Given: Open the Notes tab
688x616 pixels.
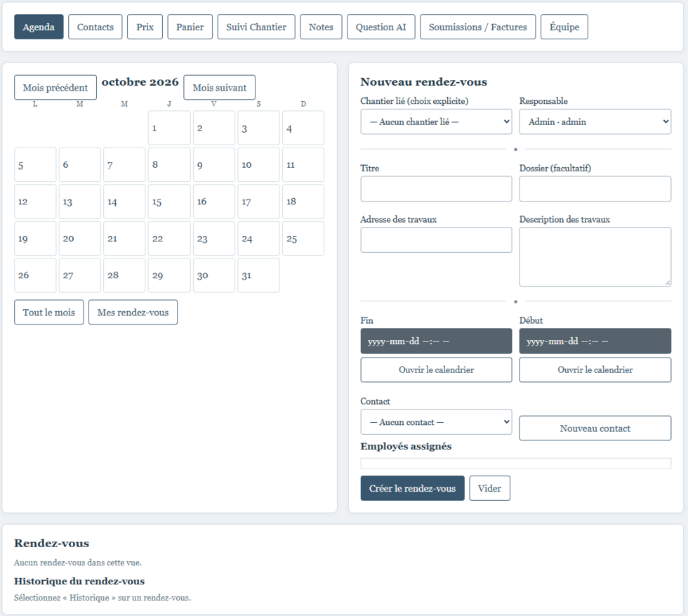Looking at the screenshot, I should (321, 27).
